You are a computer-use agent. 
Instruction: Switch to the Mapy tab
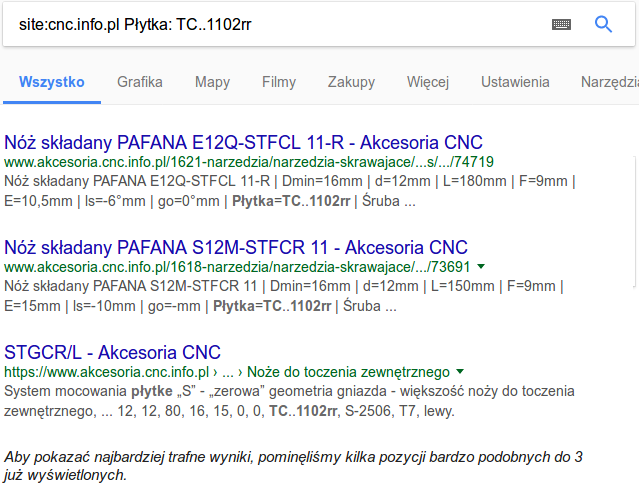212,82
